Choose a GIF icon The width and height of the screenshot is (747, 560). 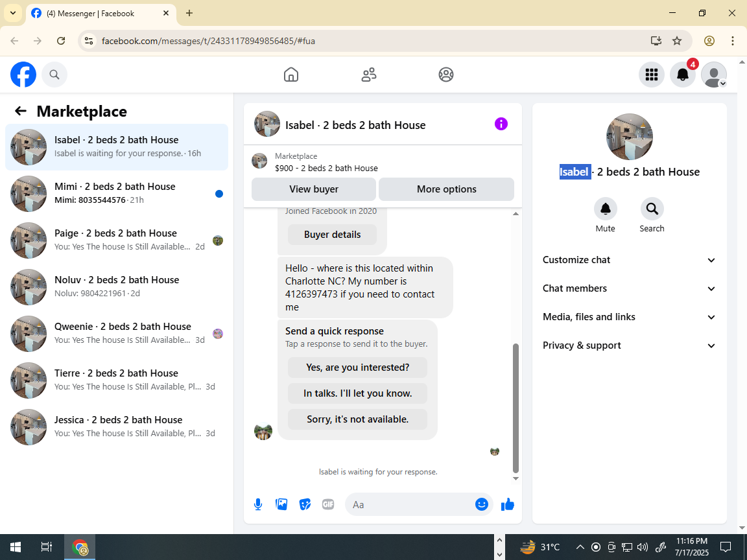[x=328, y=504]
